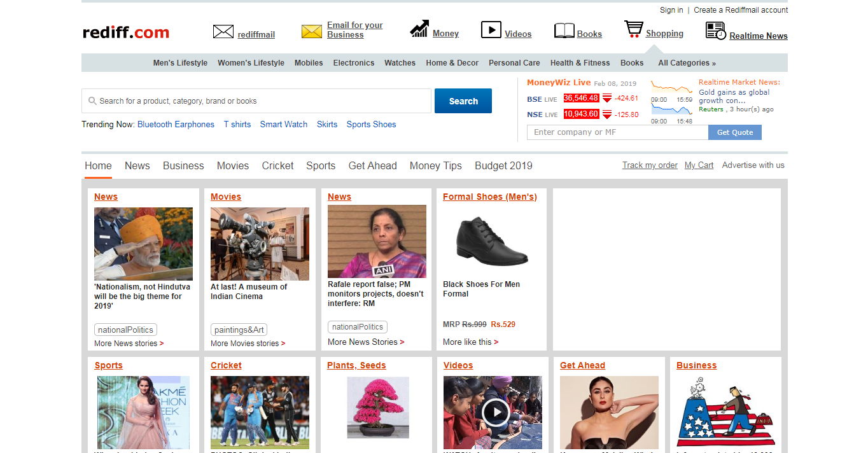This screenshot has height=453, width=868.
Task: Select Electronics in the category bar
Action: 353,63
